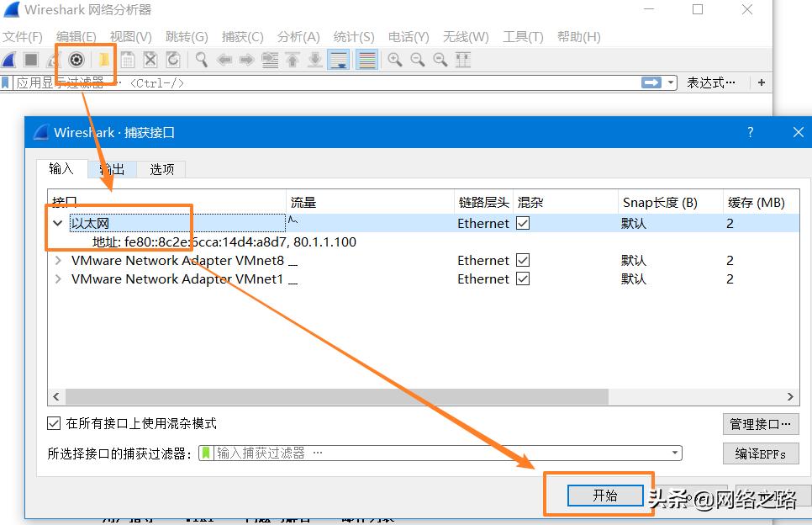The width and height of the screenshot is (812, 525).
Task: Open the 统计(S) menu
Action: (x=352, y=37)
